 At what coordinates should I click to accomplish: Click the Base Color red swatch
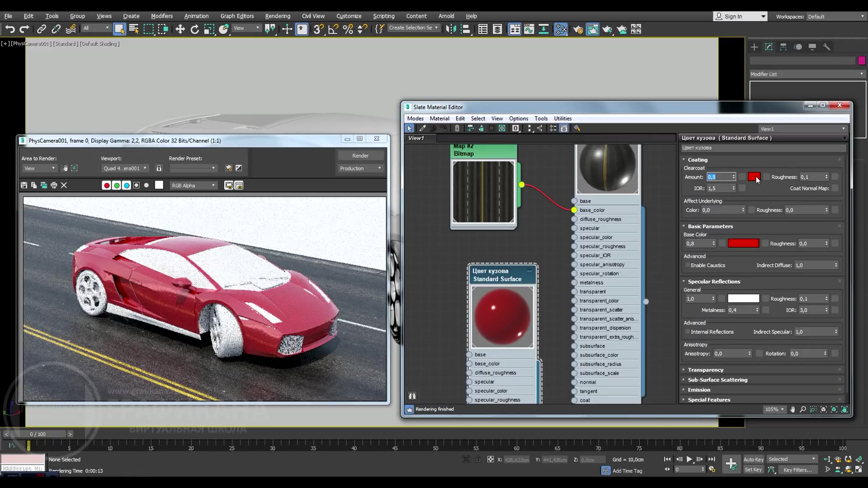[743, 243]
